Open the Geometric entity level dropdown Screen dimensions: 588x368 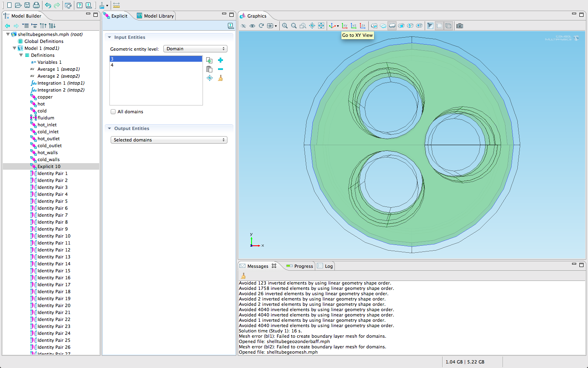click(x=195, y=49)
